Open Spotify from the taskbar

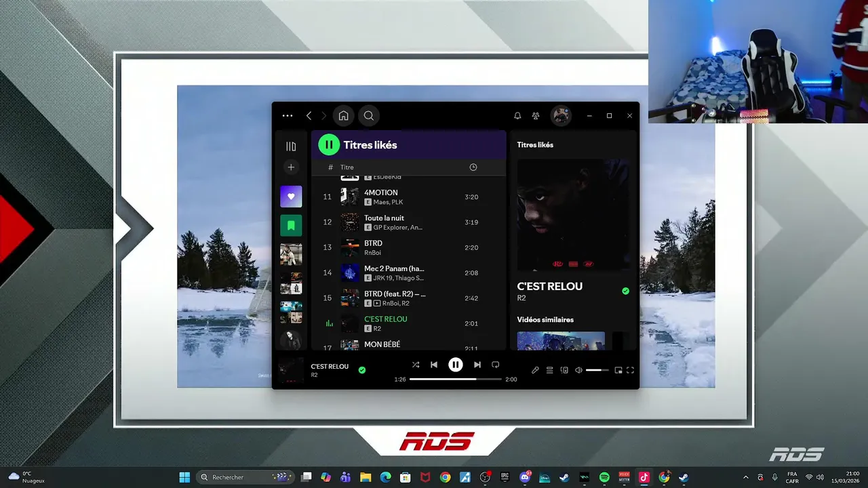click(x=604, y=477)
